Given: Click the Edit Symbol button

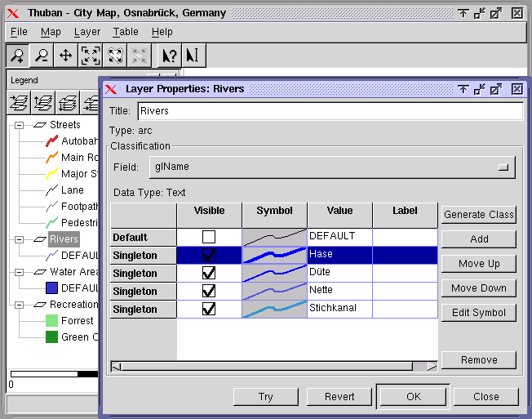Looking at the screenshot, I should click(x=479, y=312).
